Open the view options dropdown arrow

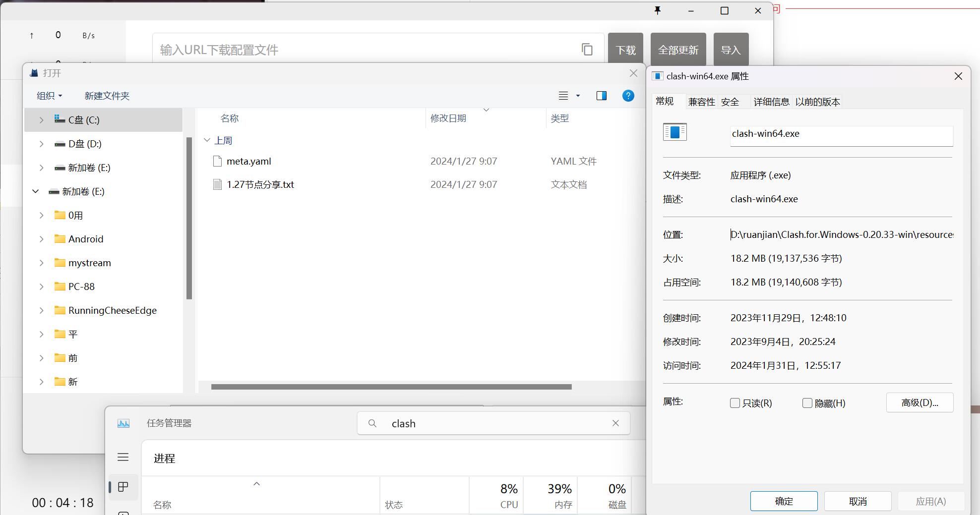click(578, 96)
